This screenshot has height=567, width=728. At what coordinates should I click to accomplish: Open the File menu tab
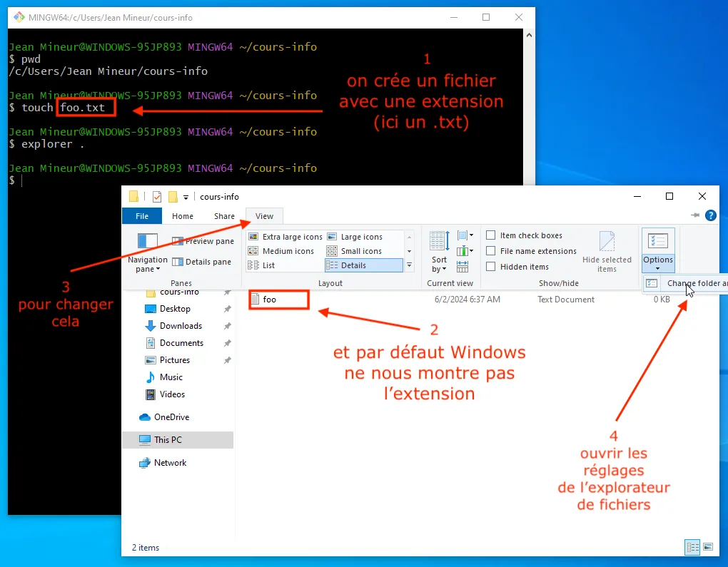(x=142, y=216)
